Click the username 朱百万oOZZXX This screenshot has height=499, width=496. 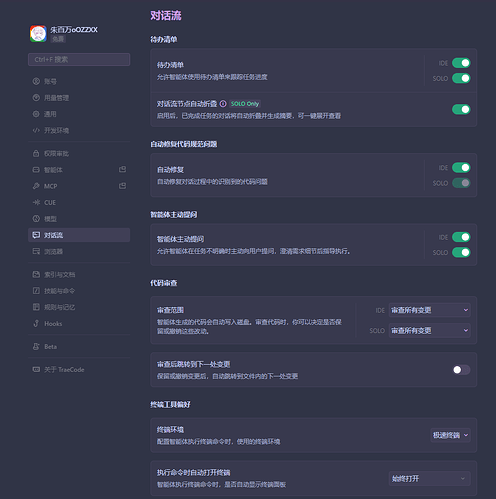[x=74, y=30]
